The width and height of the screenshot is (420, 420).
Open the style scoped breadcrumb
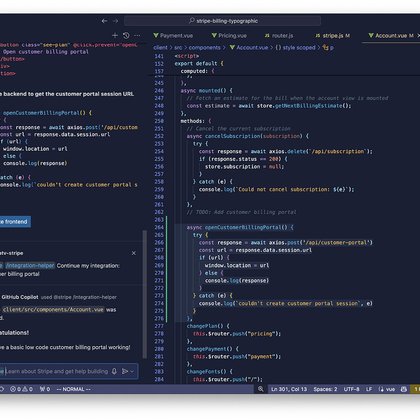(295, 48)
